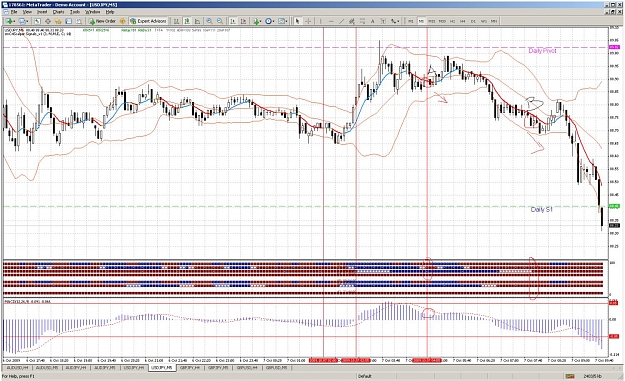Select the Text Label tool

tap(383, 21)
